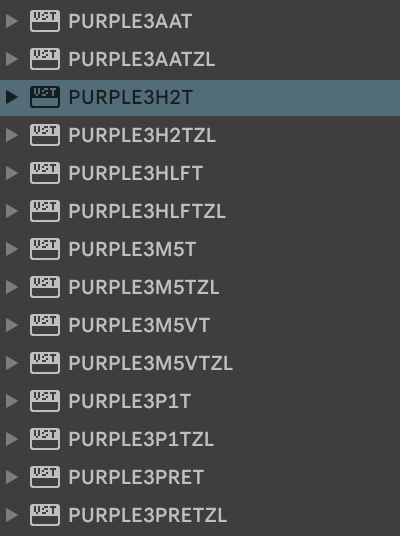
Task: Click the VST icon next to PURPLE3M5T
Action: pyautogui.click(x=45, y=249)
